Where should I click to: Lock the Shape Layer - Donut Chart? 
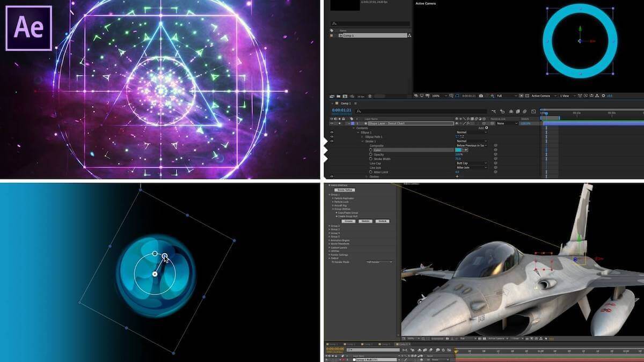(343, 123)
